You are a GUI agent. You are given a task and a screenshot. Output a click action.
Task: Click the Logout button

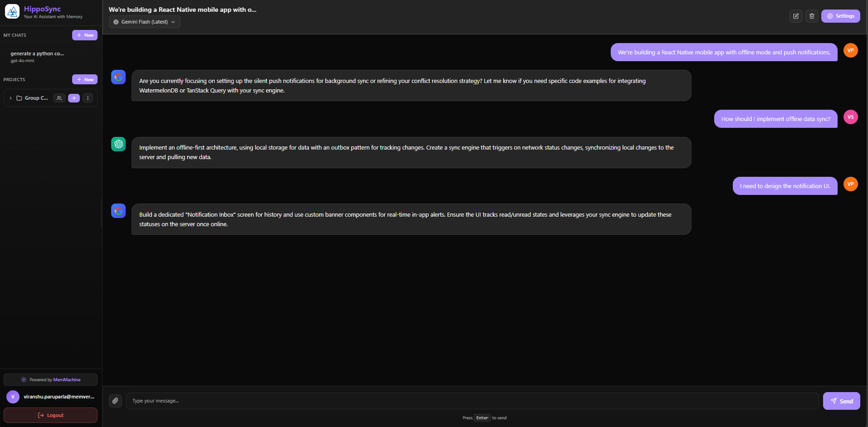point(50,415)
